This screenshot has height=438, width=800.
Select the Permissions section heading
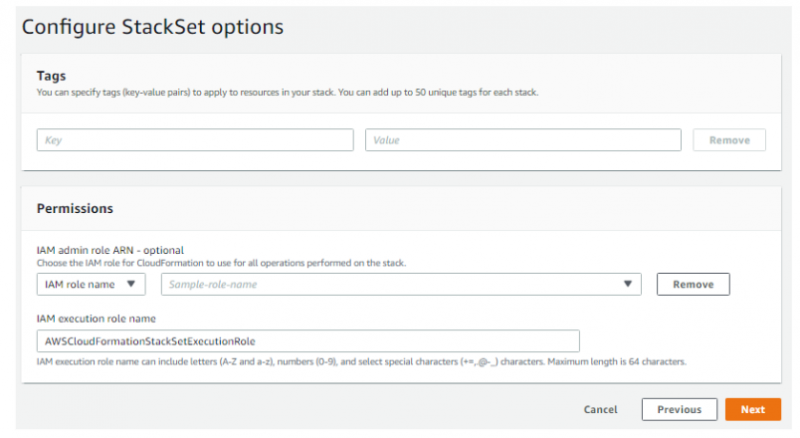(74, 209)
